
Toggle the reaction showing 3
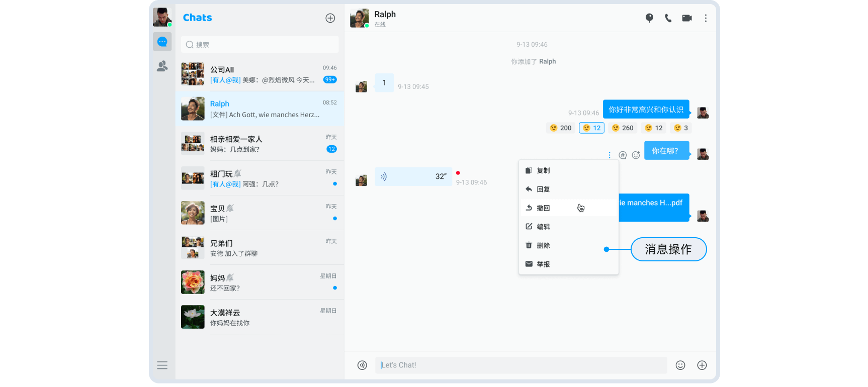(681, 128)
